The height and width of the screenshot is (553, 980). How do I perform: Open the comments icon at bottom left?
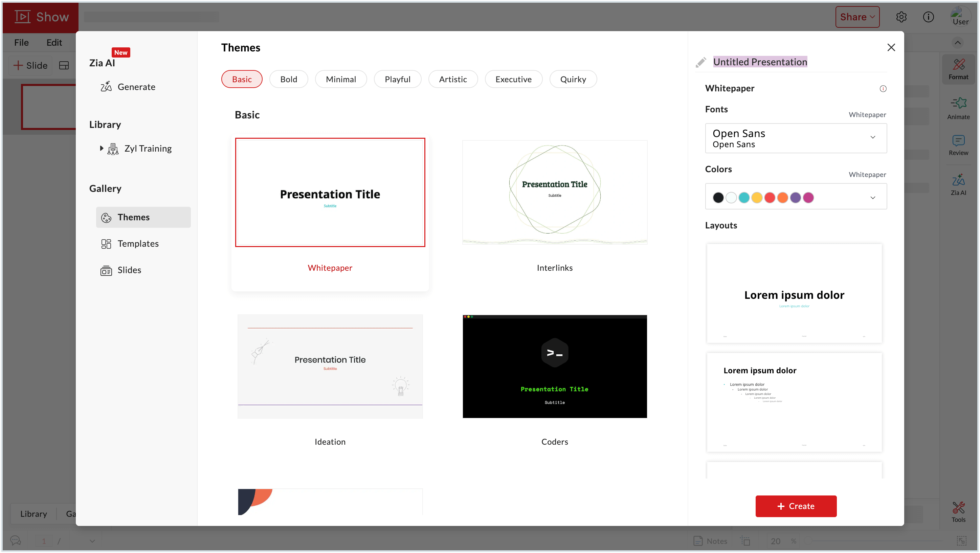click(x=15, y=540)
